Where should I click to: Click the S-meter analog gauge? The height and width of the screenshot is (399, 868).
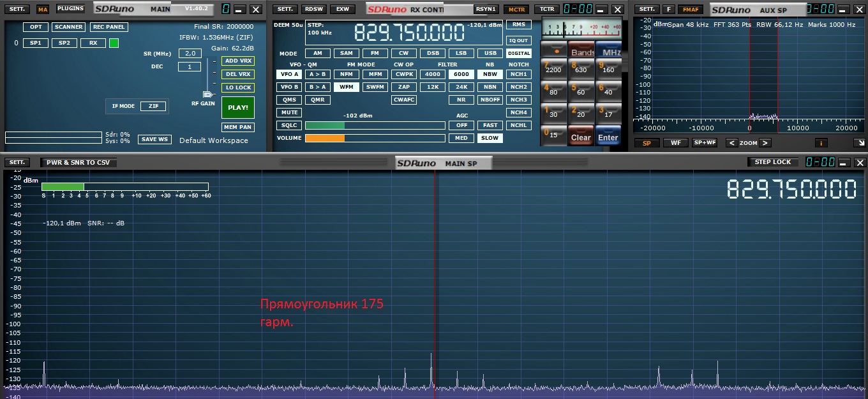tap(581, 29)
